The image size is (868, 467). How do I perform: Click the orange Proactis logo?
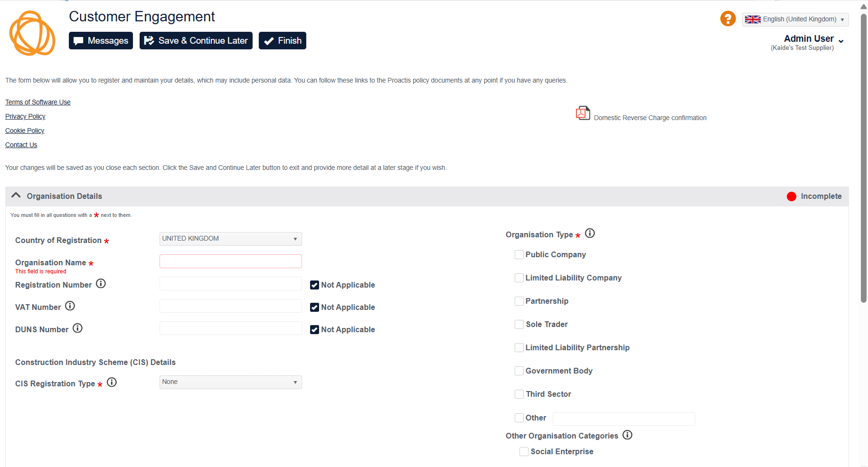[x=32, y=33]
